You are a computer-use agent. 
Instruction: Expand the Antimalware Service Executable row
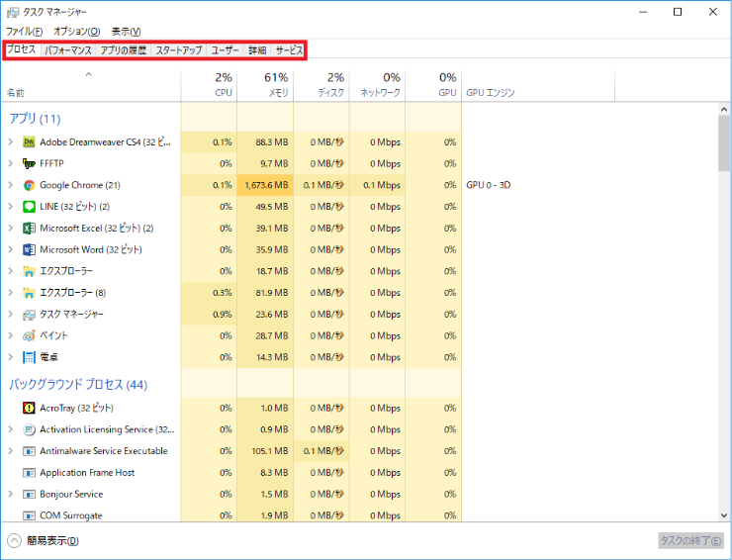click(x=10, y=451)
